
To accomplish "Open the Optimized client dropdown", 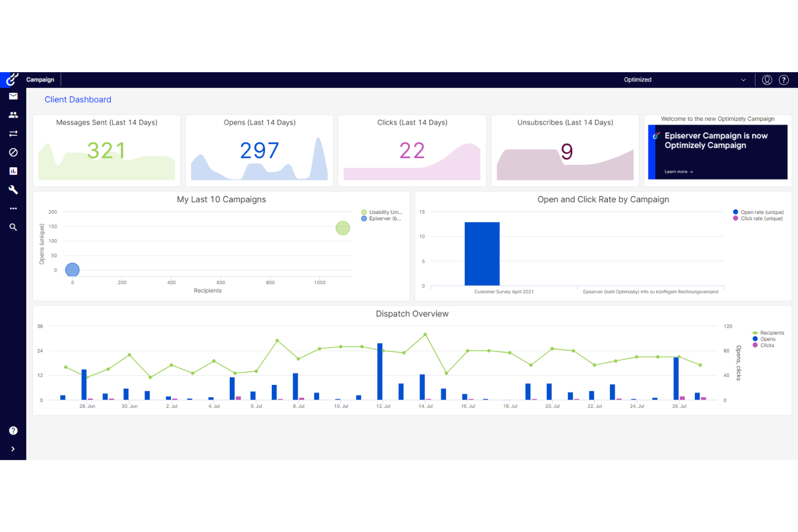I will click(x=685, y=80).
